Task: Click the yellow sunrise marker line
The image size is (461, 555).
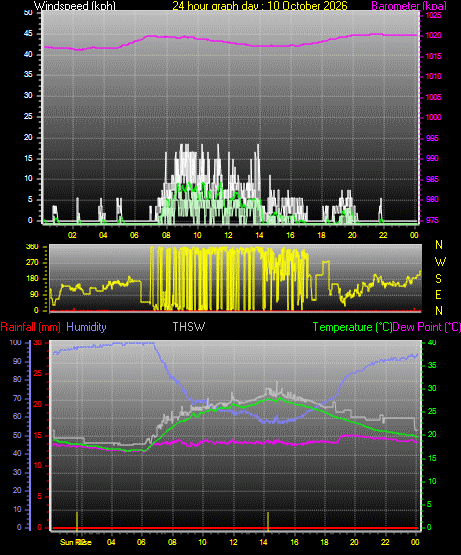Action: pos(77,521)
